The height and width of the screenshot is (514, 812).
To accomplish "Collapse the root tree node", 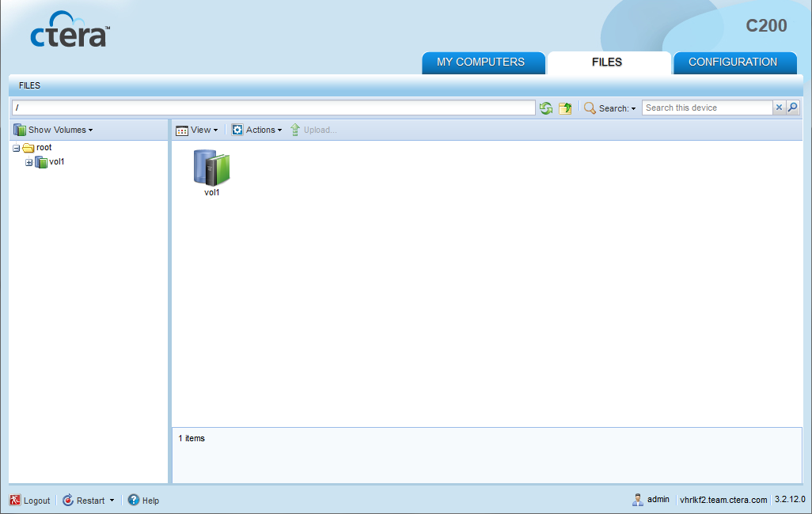I will 17,148.
